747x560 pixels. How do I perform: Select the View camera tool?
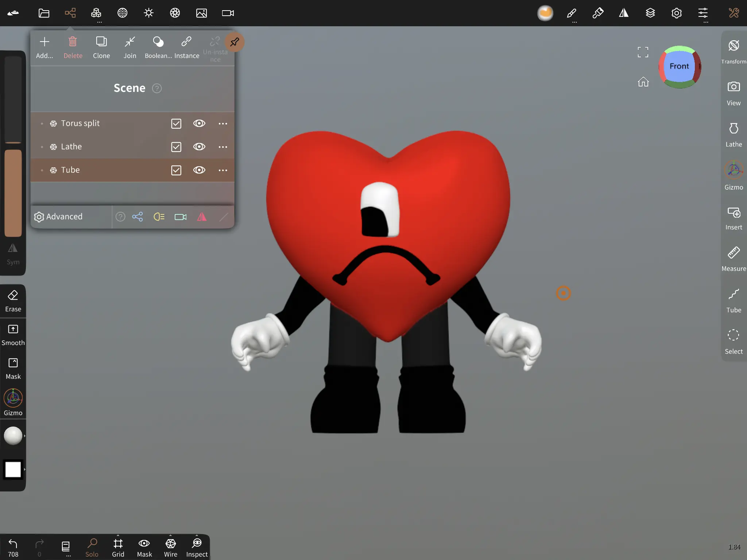pos(734,93)
